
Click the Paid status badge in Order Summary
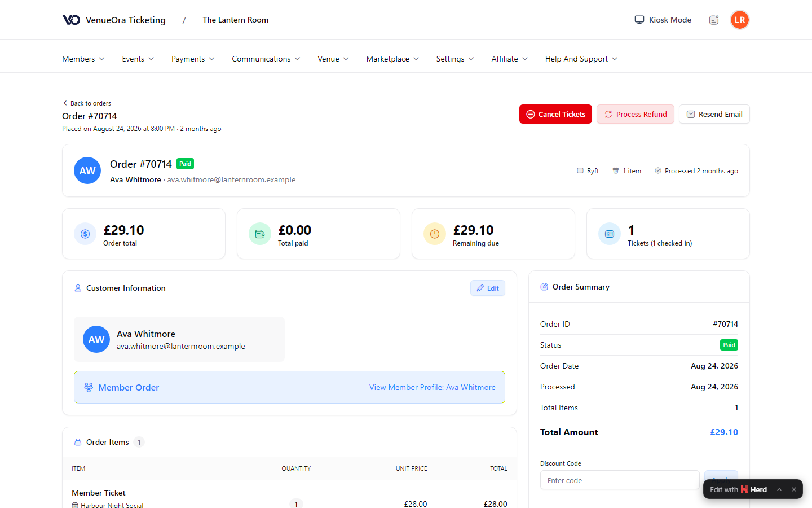(729, 345)
